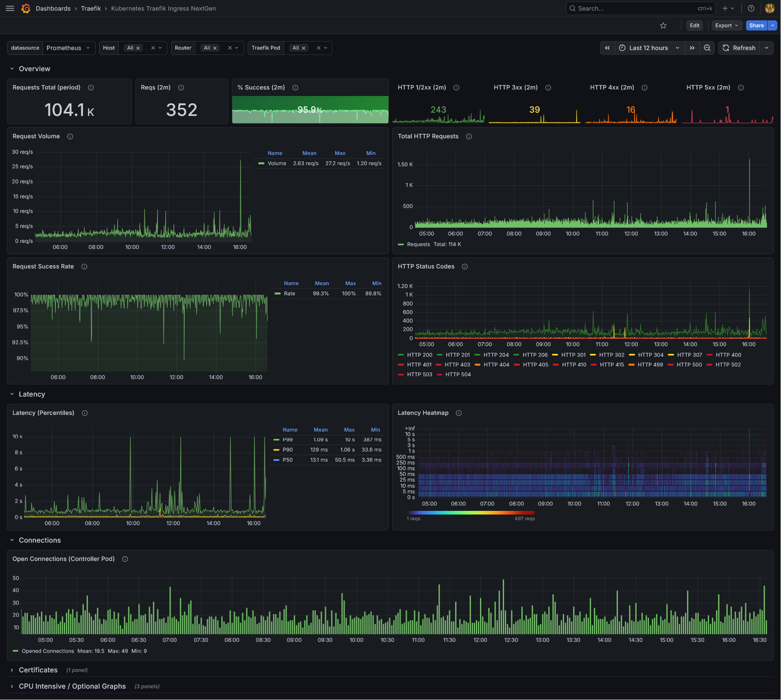Image resolution: width=781 pixels, height=700 pixels.
Task: Click the Refresh button
Action: point(739,48)
